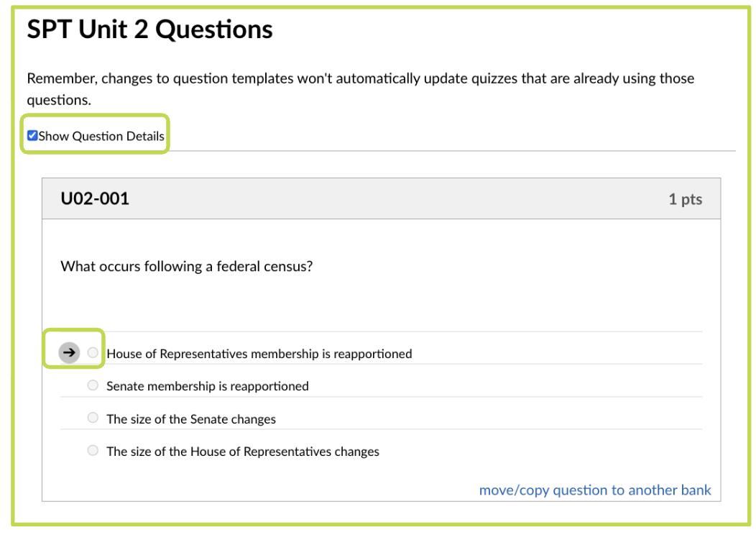Select radio for House membership is reapportioned
The image size is (756, 535).
(92, 353)
